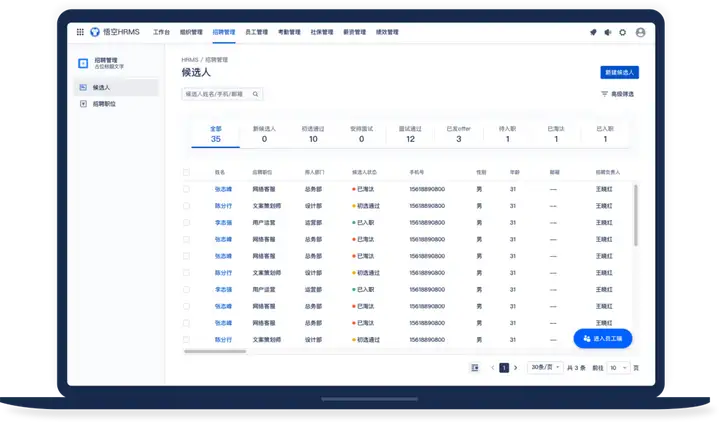Screen dimensions: 720x423
Task: Select the 面试通过 12 status tab
Action: pyautogui.click(x=411, y=134)
